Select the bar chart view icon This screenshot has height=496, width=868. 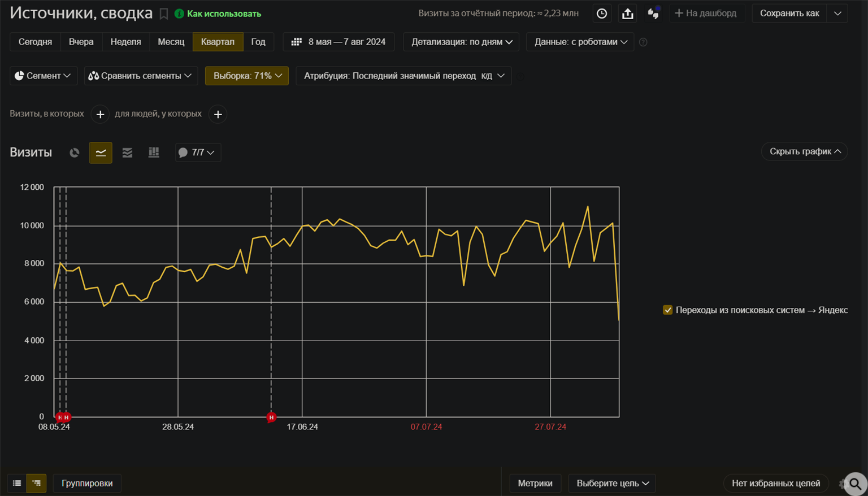click(154, 153)
